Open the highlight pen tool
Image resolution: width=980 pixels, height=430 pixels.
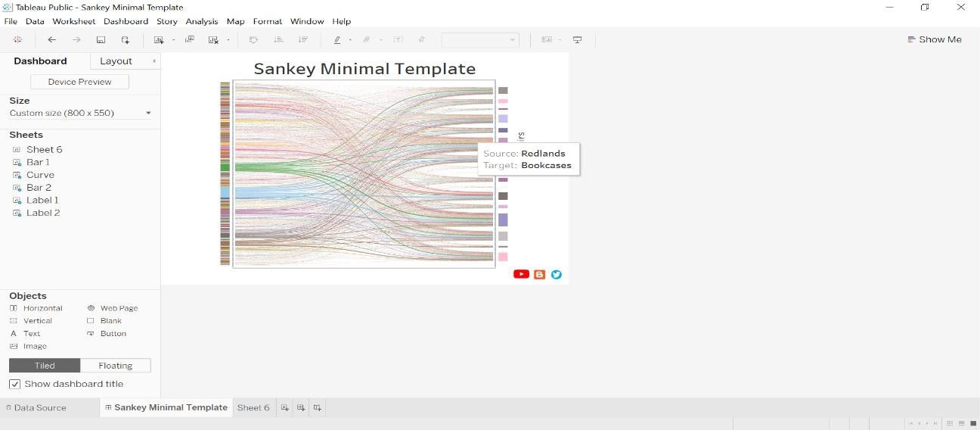337,39
